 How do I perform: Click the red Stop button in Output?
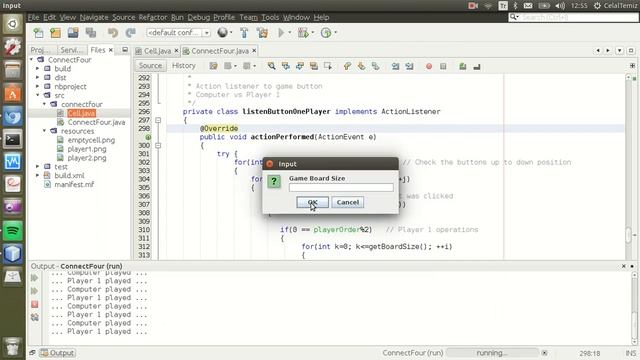pos(35,304)
